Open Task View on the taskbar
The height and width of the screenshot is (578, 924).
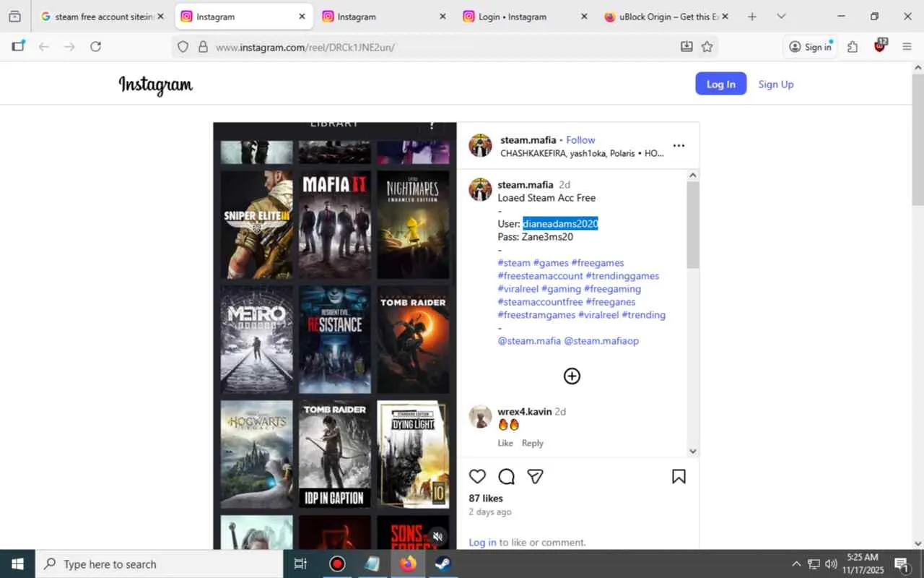pos(300,564)
